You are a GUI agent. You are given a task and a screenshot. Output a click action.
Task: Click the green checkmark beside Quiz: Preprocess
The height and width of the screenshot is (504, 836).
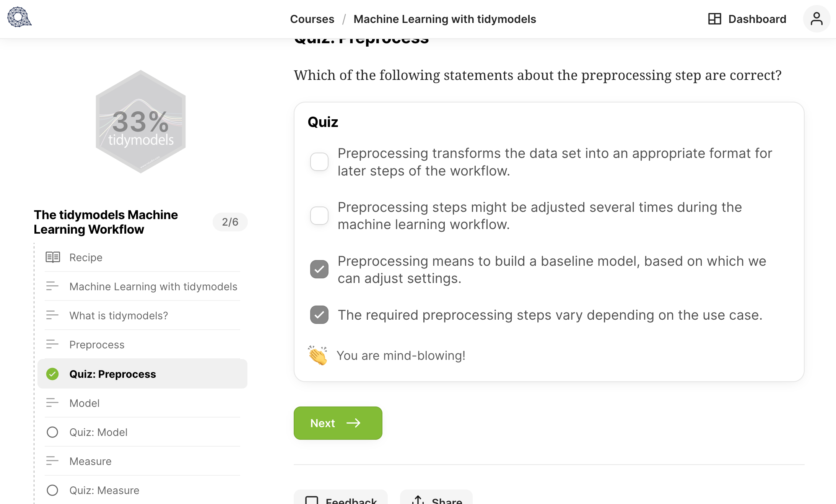pyautogui.click(x=52, y=374)
